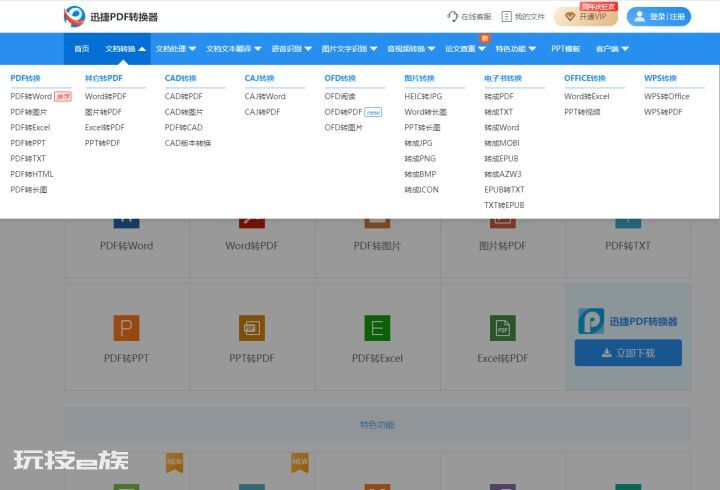This screenshot has width=720, height=490.
Task: Click the 开通VIP button
Action: 586,17
